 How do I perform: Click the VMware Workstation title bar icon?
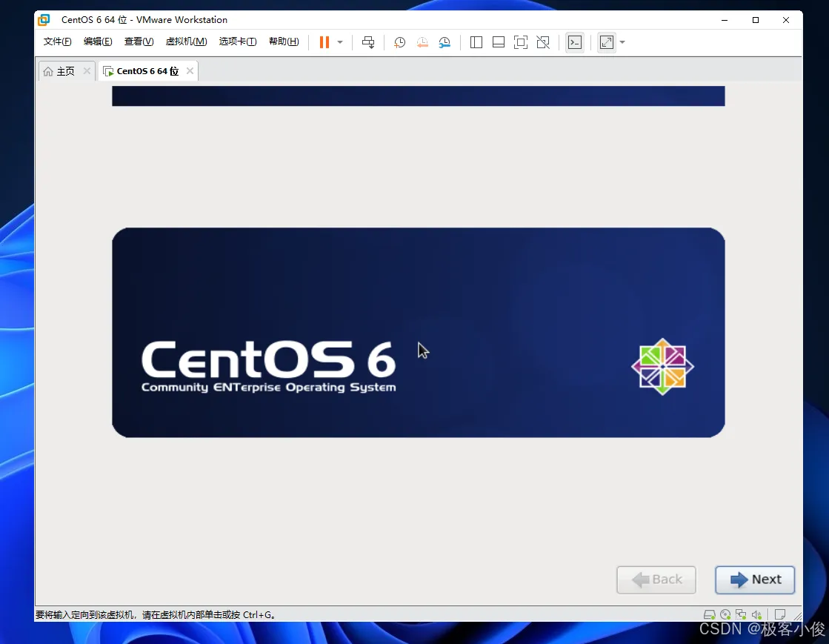pyautogui.click(x=44, y=20)
